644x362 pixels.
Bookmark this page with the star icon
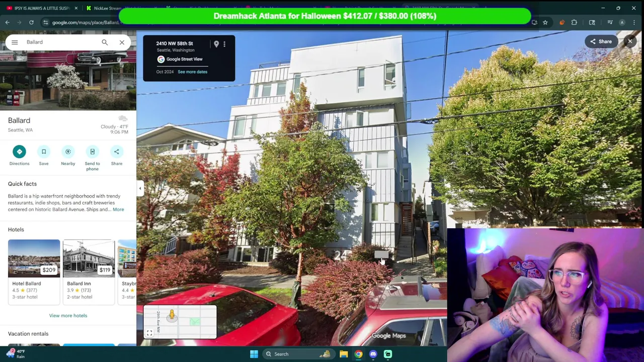click(x=545, y=23)
